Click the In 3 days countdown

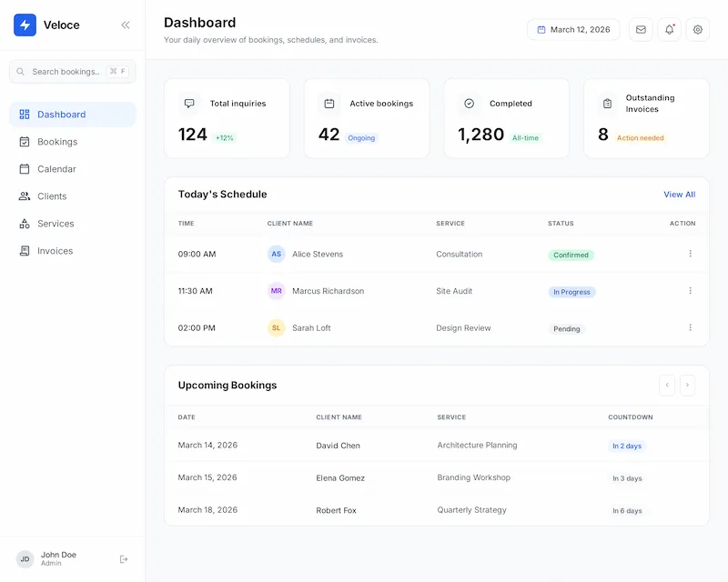tap(627, 478)
